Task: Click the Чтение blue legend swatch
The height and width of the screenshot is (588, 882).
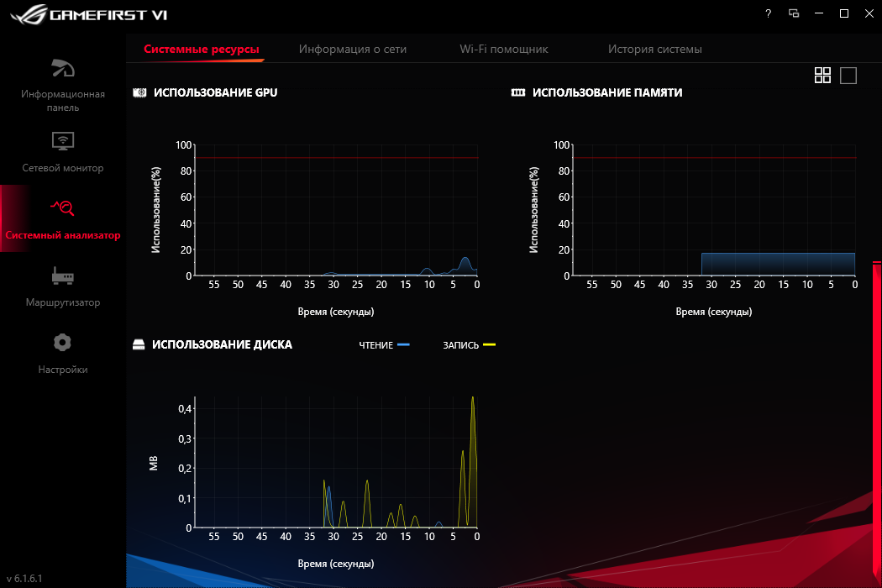Action: 403,344
